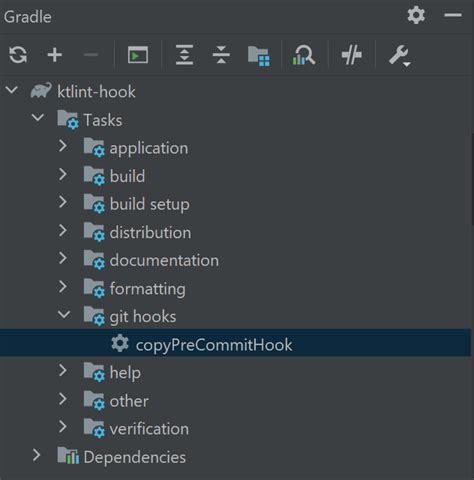Open the Execute Gradle Task icon

pos(138,55)
